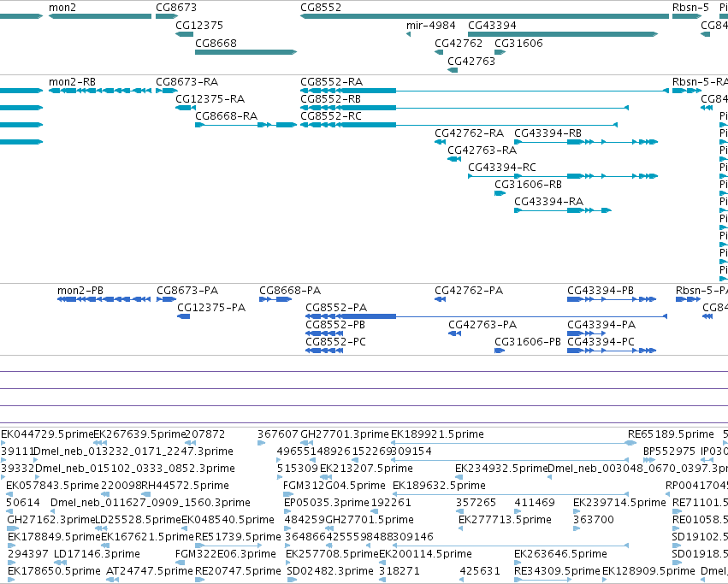Click the CG42762 gene label
Image resolution: width=728 pixels, height=584 pixels.
(459, 44)
